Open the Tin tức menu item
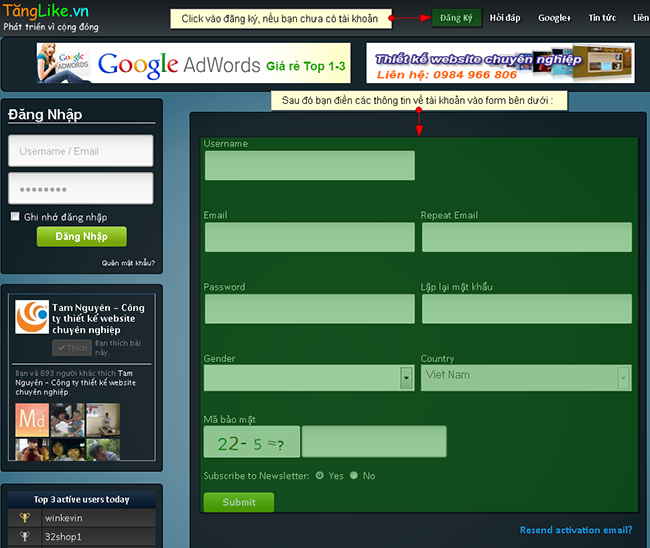The image size is (650, 548). tap(602, 18)
